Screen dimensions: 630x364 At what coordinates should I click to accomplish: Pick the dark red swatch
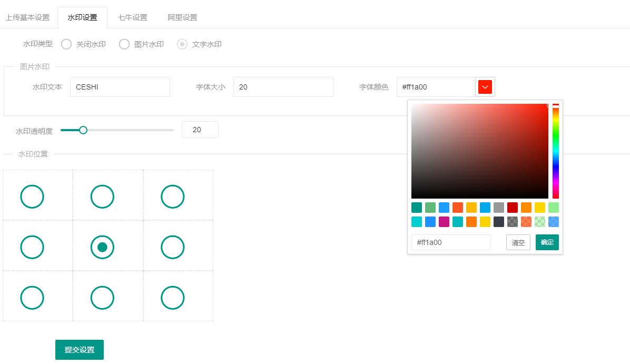tap(513, 208)
